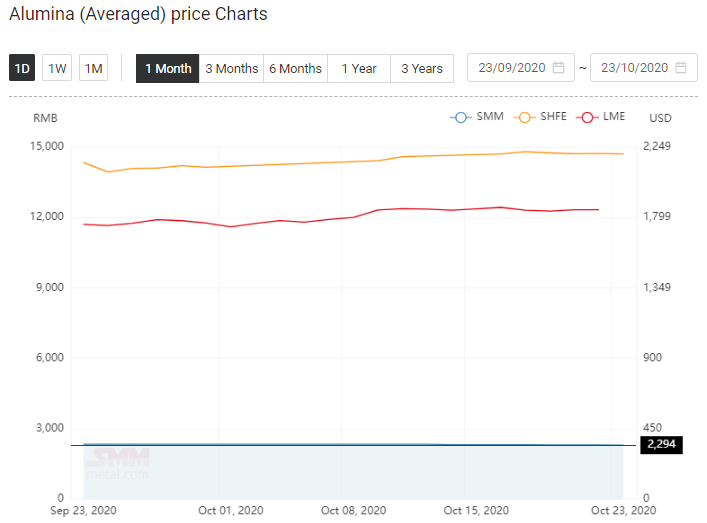This screenshot has width=707, height=523.
Task: Choose the 1 Year range
Action: coord(359,69)
